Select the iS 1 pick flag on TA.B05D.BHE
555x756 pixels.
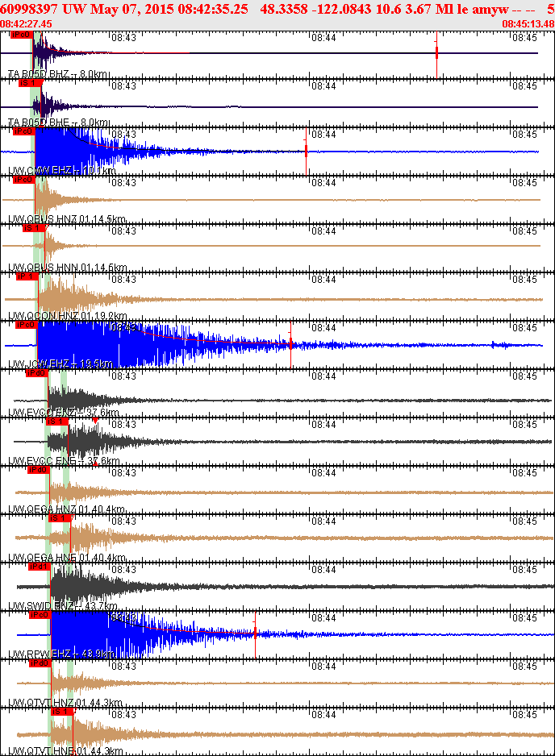(x=29, y=83)
